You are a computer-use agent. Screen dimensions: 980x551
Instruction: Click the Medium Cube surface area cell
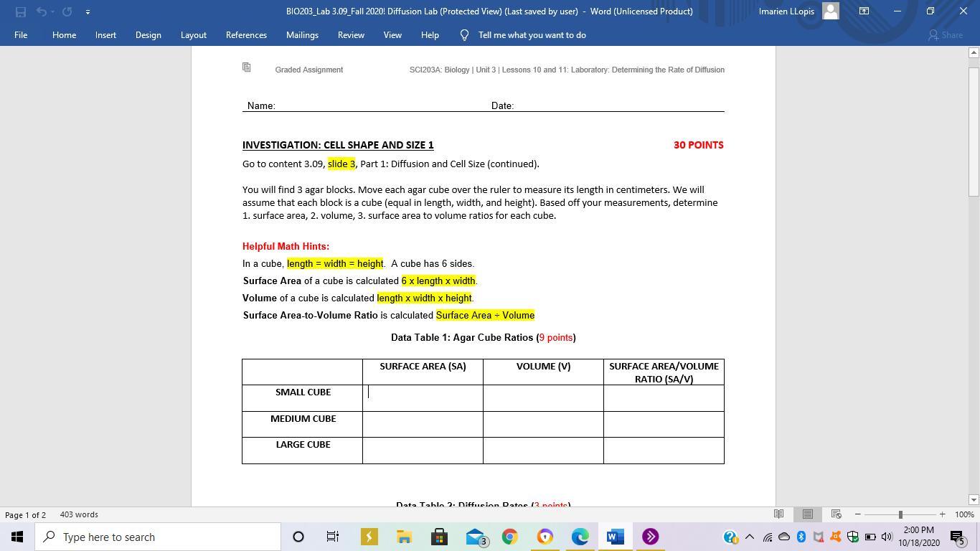(423, 425)
